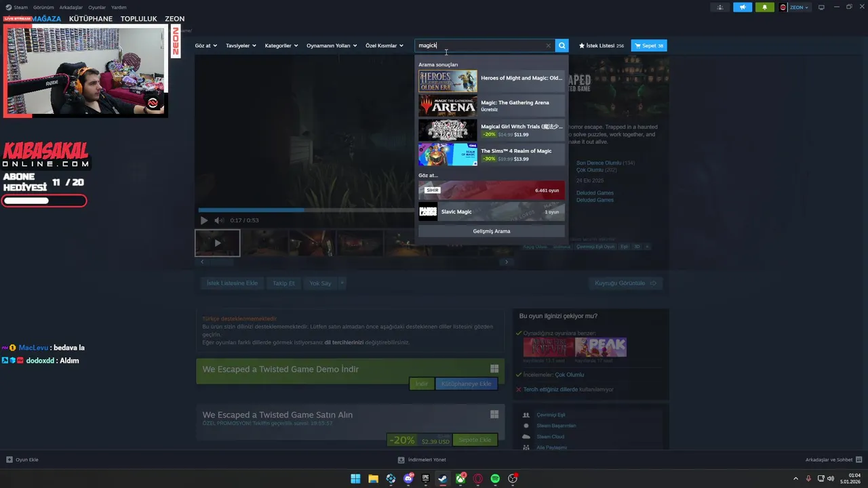868x488 pixels.
Task: Select Magical Girl Witch Trials result
Action: tap(491, 130)
